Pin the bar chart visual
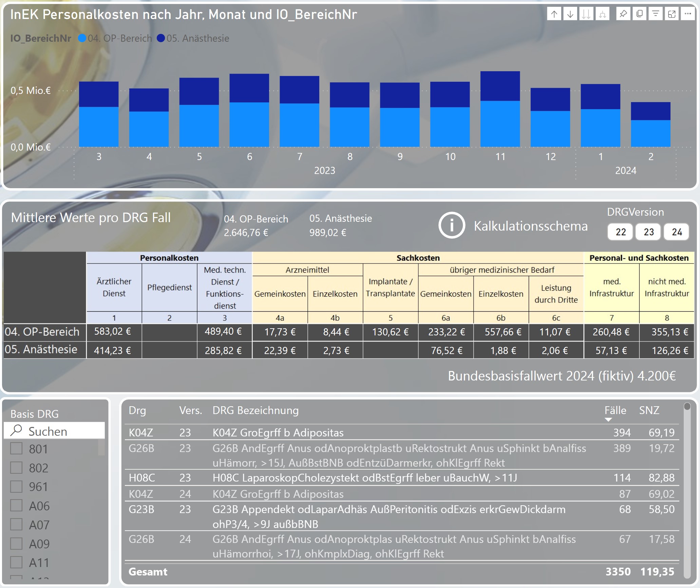700x588 pixels. (x=623, y=14)
